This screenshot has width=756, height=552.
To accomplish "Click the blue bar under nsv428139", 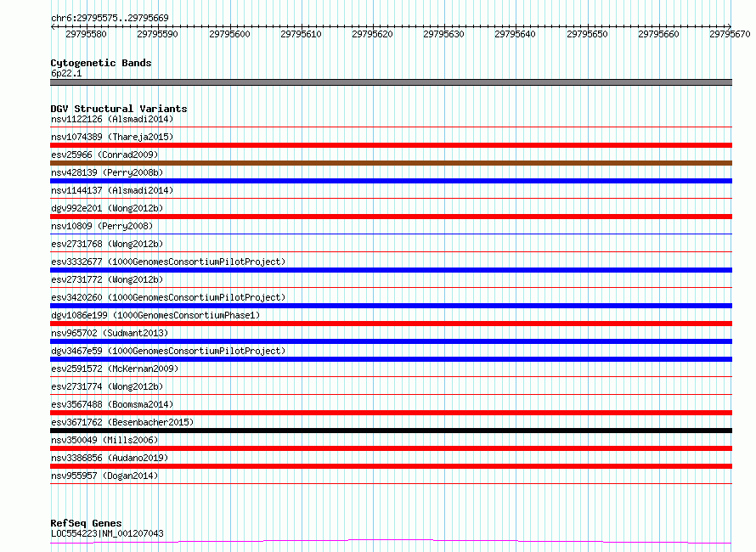I will tap(391, 181).
